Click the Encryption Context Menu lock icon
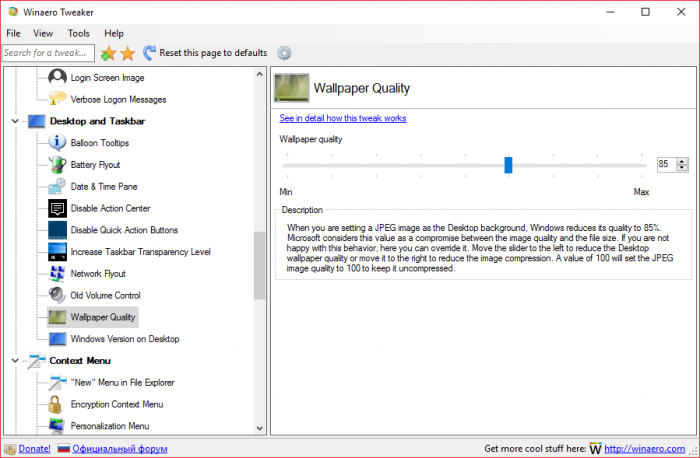 pyautogui.click(x=55, y=404)
